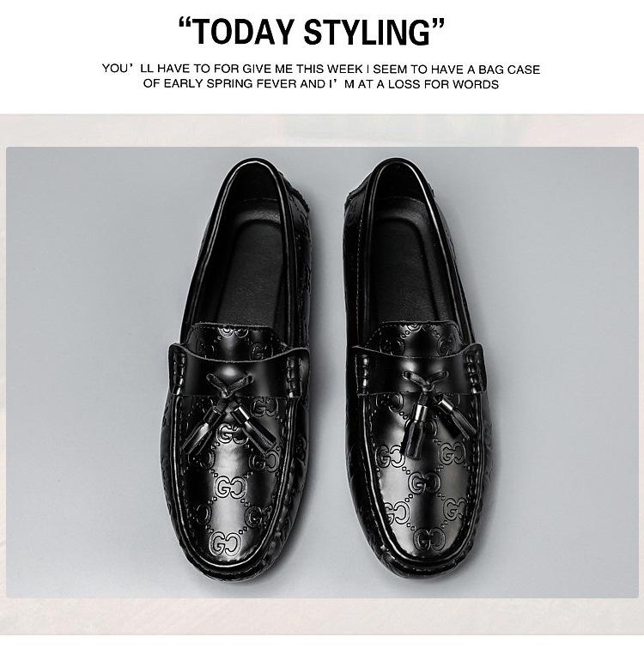Select the subtitle line starting "OF EARLY SPRING"
Image resolution: width=644 pixels, height=655 pixels.
(x=321, y=84)
